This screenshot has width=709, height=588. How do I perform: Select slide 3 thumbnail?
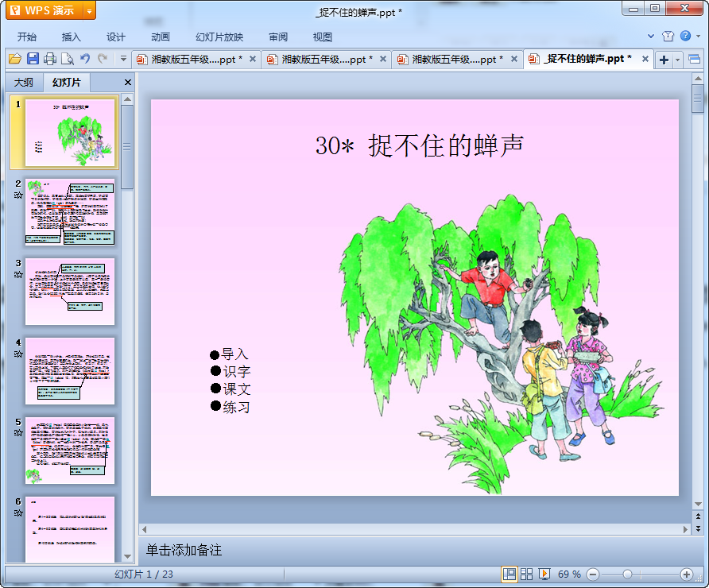click(70, 292)
